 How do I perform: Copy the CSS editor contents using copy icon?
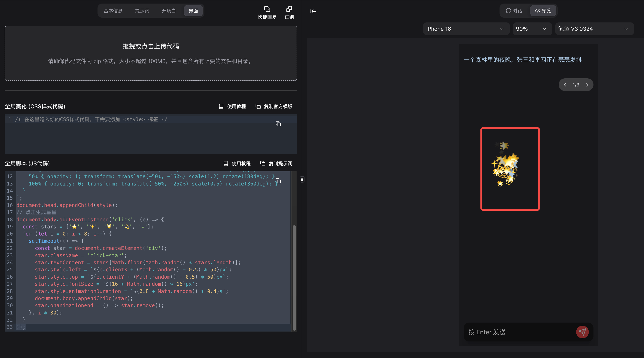(278, 124)
